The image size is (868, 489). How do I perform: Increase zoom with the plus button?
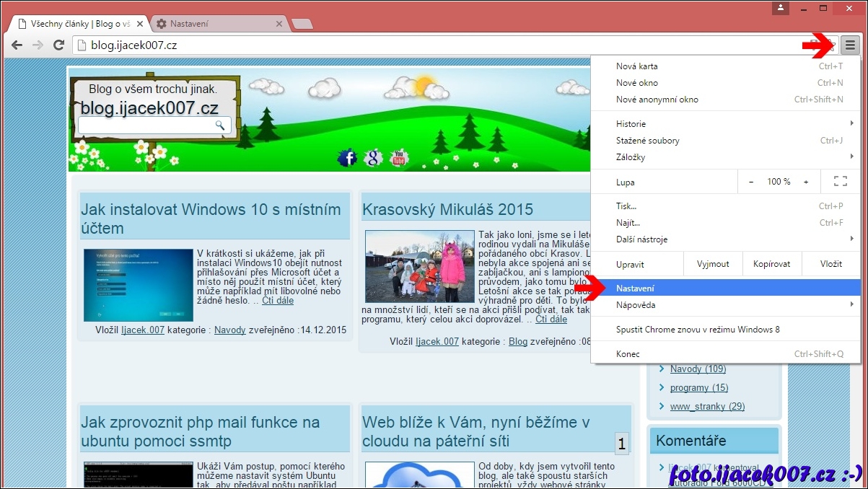pyautogui.click(x=806, y=182)
